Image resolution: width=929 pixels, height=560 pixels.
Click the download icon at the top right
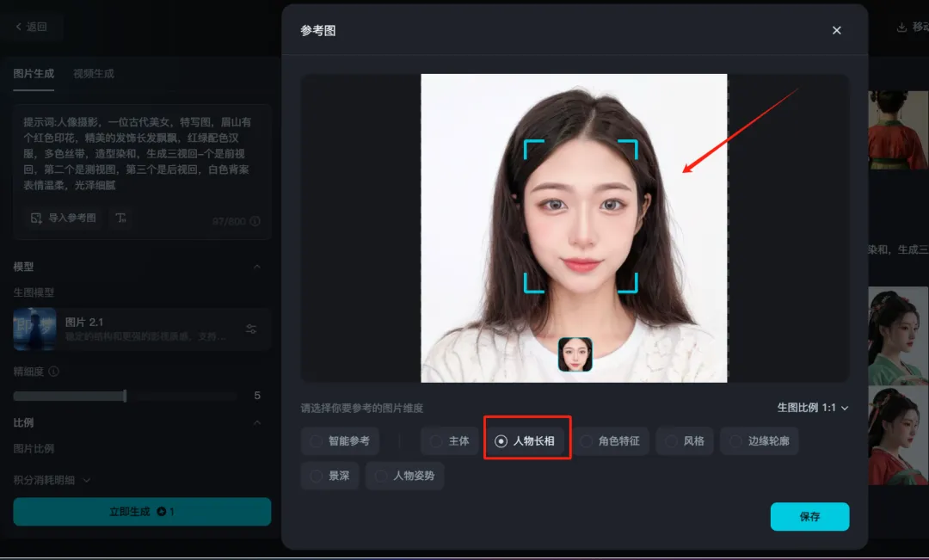point(901,28)
